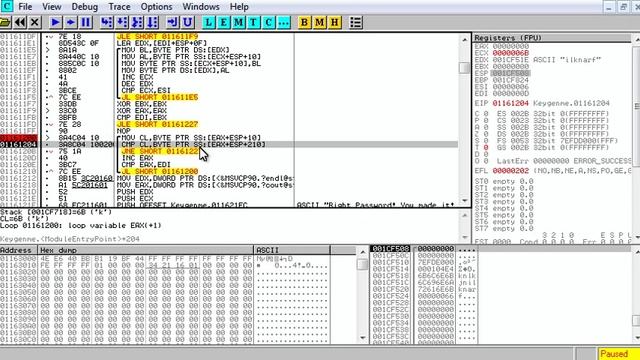Viewport: 640px width, 360px height.
Task: Click the Hex dump column header
Action: (x=146, y=250)
